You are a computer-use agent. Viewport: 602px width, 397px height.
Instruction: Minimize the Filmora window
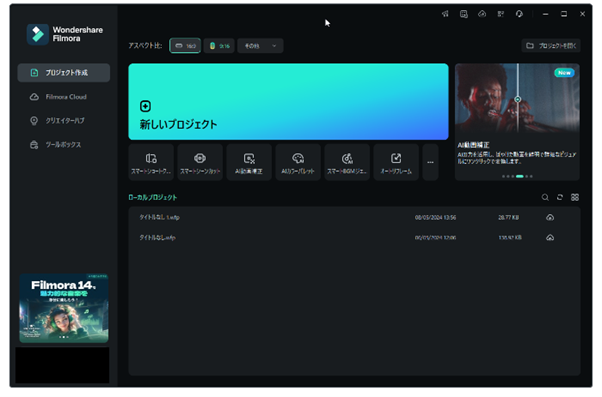545,14
